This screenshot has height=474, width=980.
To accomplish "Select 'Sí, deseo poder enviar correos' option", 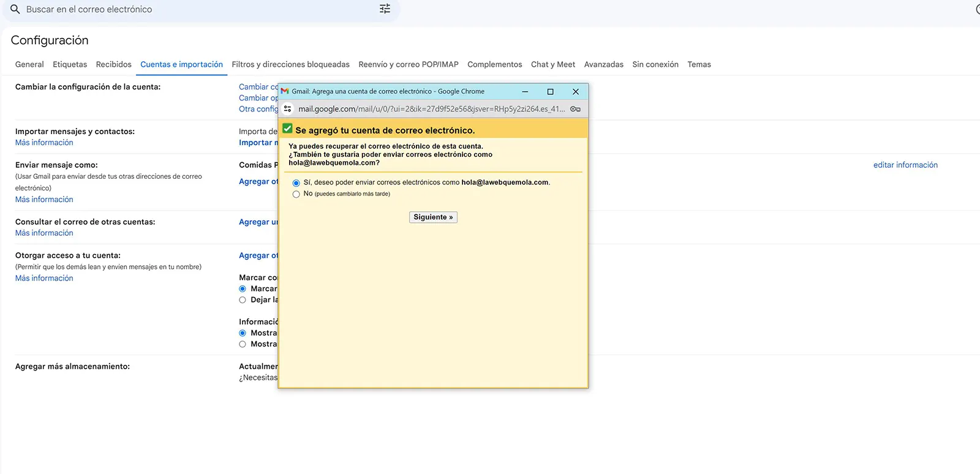I will tap(296, 183).
